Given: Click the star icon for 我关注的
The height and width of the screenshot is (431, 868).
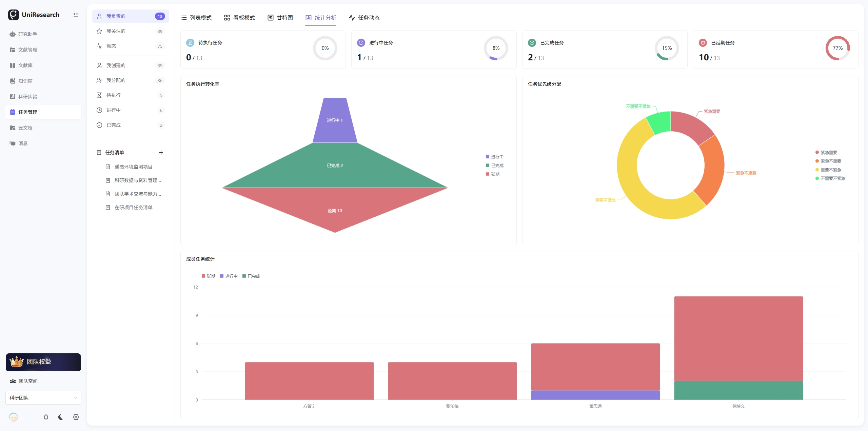Looking at the screenshot, I should click(x=99, y=31).
